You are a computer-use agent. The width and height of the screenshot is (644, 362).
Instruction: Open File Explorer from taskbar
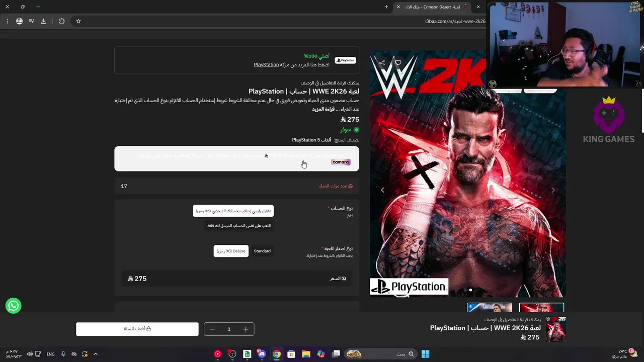[x=306, y=354]
